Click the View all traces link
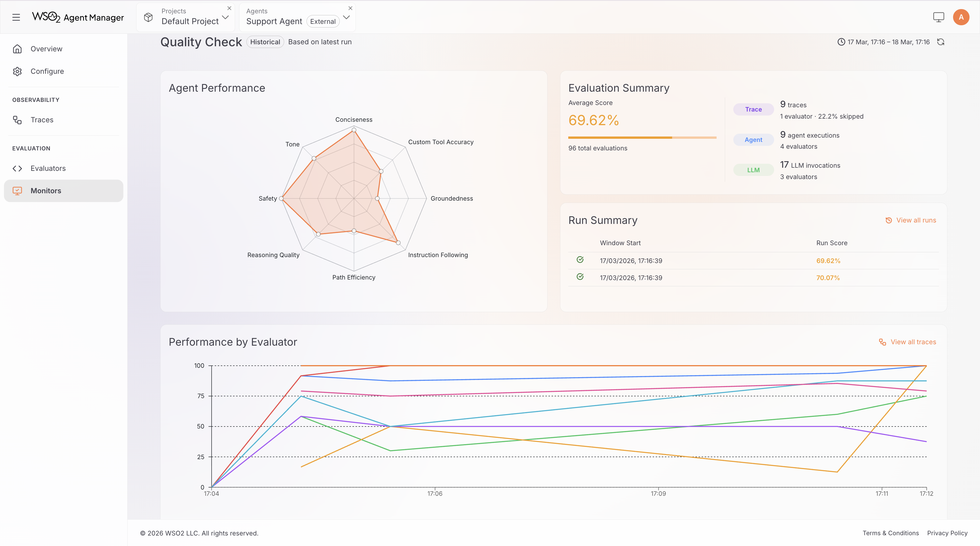The height and width of the screenshot is (546, 980). tap(907, 342)
